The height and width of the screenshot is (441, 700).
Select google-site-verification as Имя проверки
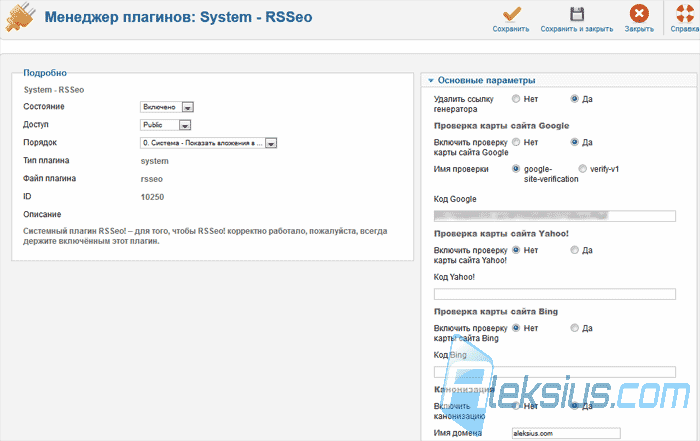[x=516, y=169]
